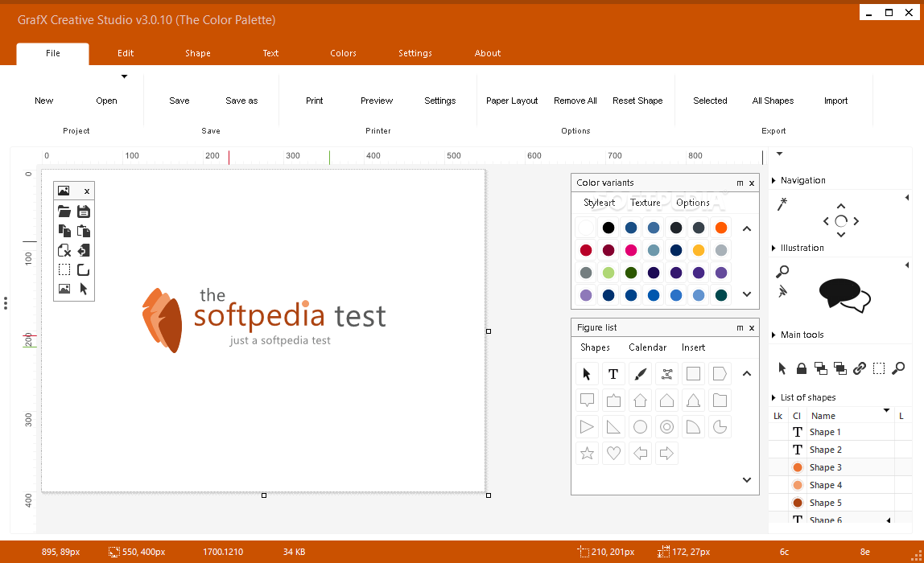Click the link chain icon in Main tools
The width and height of the screenshot is (924, 563).
pyautogui.click(x=860, y=368)
